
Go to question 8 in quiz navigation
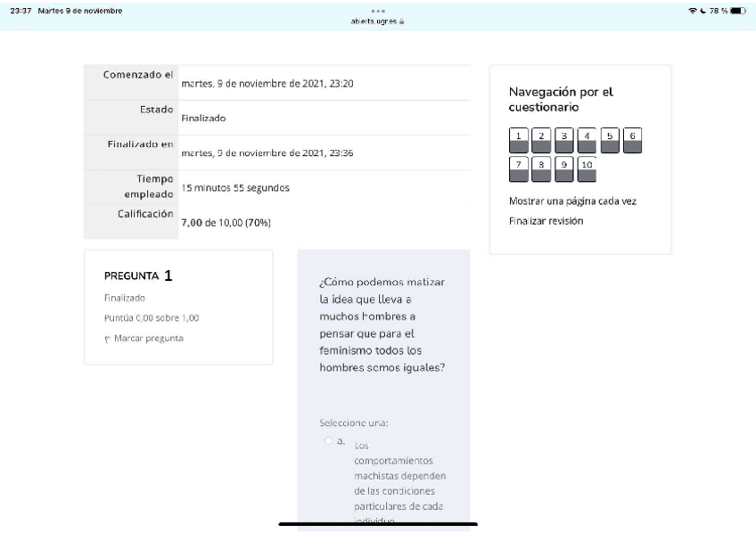pyautogui.click(x=541, y=169)
